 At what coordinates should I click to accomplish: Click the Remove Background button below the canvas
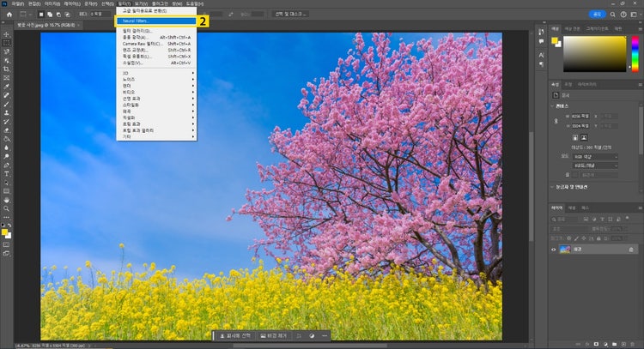(273, 336)
